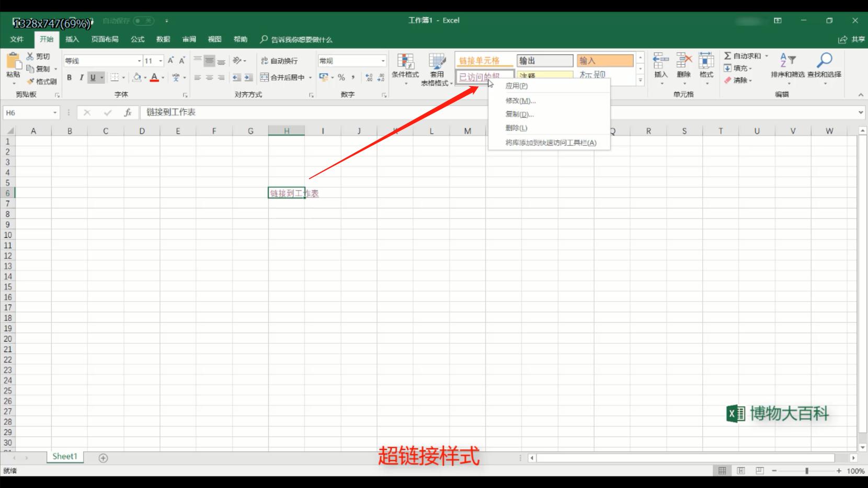Click the red font color swatch
Screen dimensions: 868x488
[154, 81]
